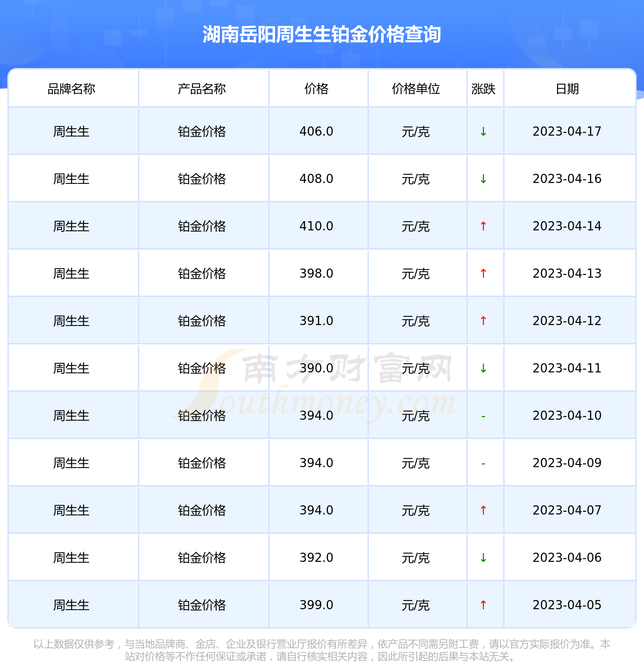Select the 394.0 price for 2023-04-09
The height and width of the screenshot is (669, 644).
(x=316, y=463)
